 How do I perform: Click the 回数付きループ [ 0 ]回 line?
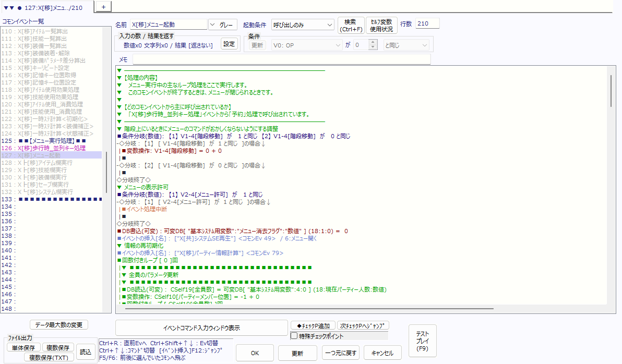pos(148,260)
